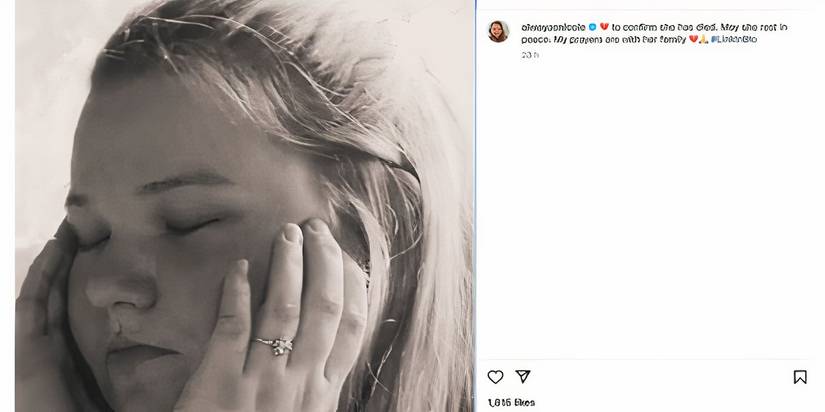Open the poster's profile avatar
Screen dimensions: 825x412
[x=498, y=31]
